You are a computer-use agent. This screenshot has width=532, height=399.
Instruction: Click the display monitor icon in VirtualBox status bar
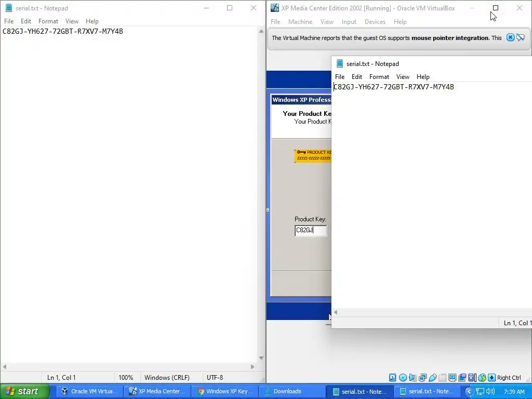point(453,378)
